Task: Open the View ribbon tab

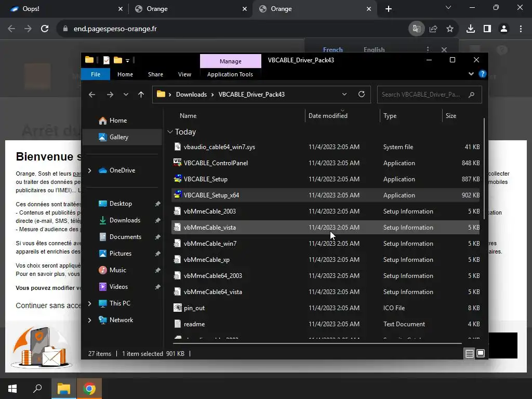Action: coord(184,74)
